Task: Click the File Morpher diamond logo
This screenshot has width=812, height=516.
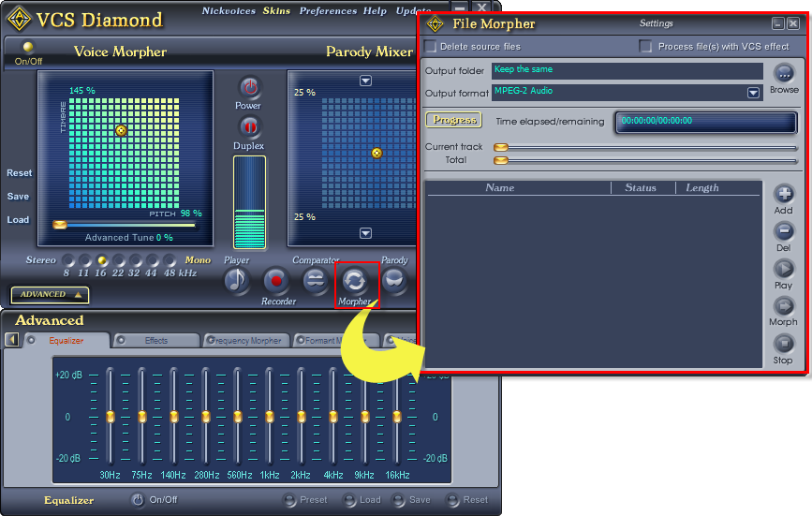Action: [435, 23]
